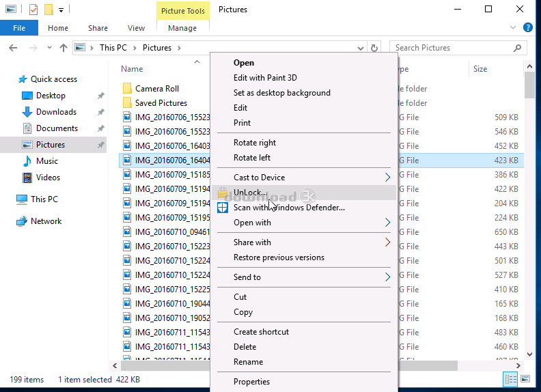This screenshot has height=392, width=541.
Task: Open Music in the navigation pane
Action: [x=47, y=160]
